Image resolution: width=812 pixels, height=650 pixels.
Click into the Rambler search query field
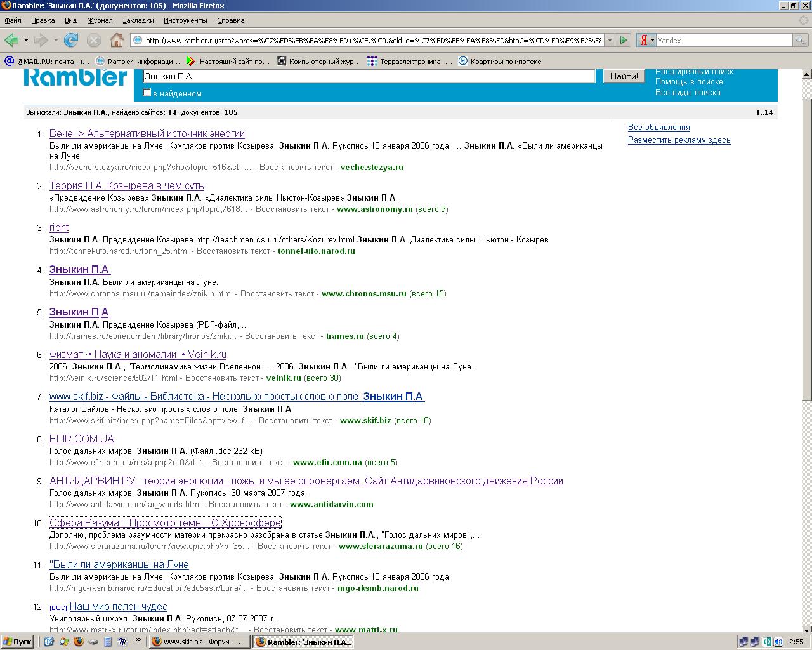coord(368,76)
